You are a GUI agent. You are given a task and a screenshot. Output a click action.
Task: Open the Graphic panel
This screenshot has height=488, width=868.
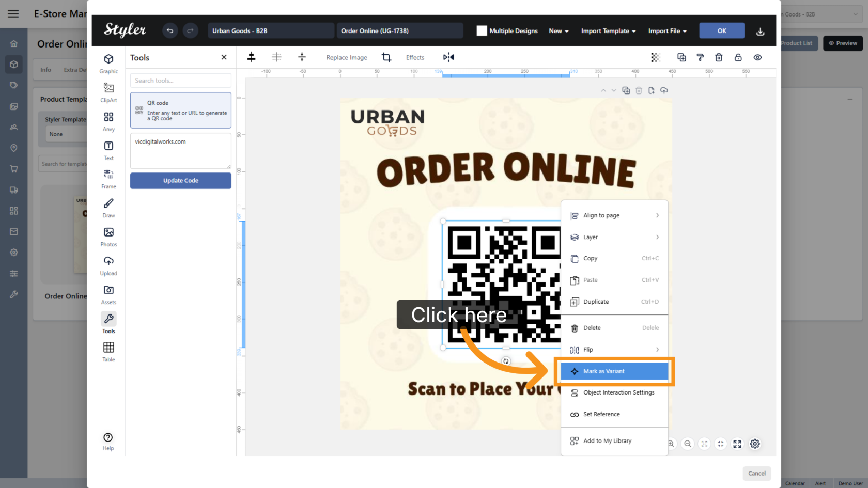coord(109,63)
